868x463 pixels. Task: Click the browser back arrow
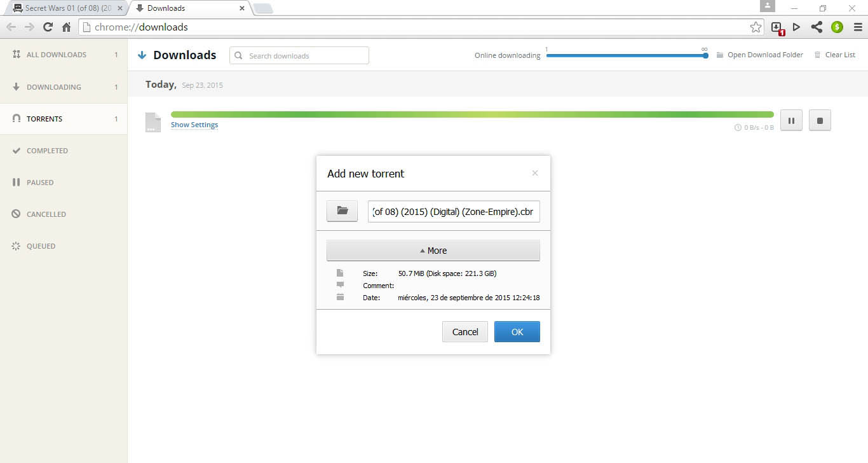point(11,27)
